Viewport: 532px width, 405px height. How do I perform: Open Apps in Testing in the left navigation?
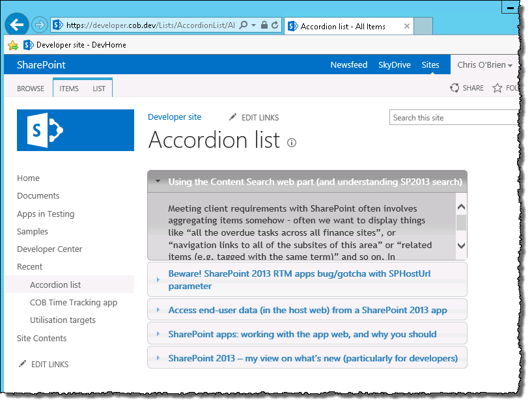[46, 214]
